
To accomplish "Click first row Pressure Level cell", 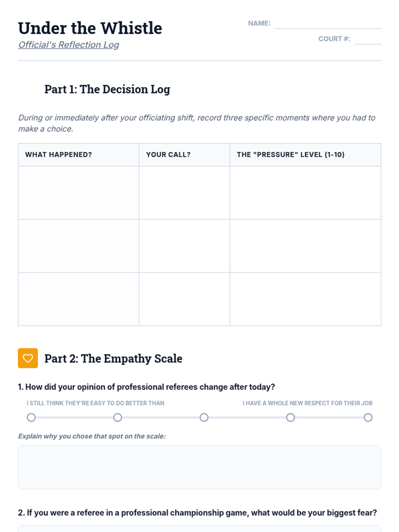I will 305,193.
